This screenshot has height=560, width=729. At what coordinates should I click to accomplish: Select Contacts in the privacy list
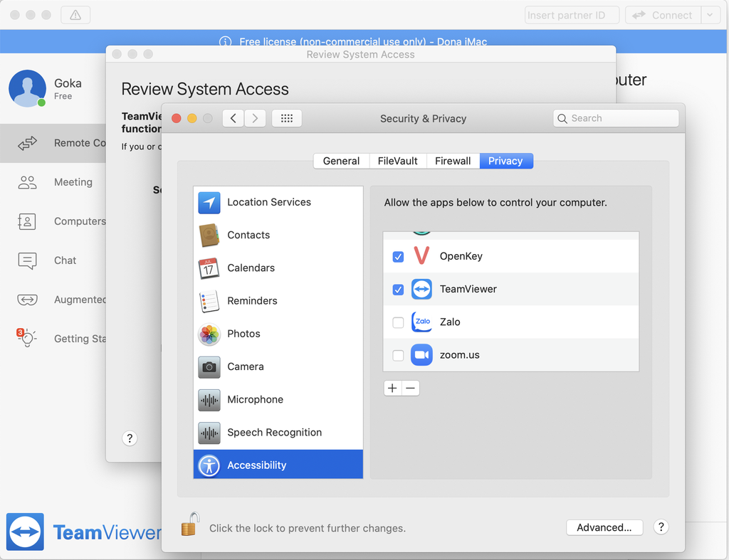pos(278,235)
